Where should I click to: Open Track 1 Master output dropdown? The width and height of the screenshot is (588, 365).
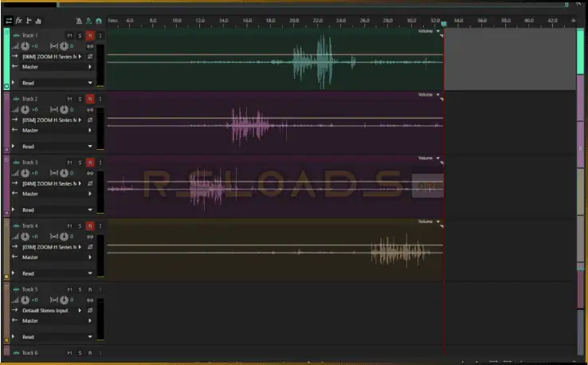click(57, 67)
